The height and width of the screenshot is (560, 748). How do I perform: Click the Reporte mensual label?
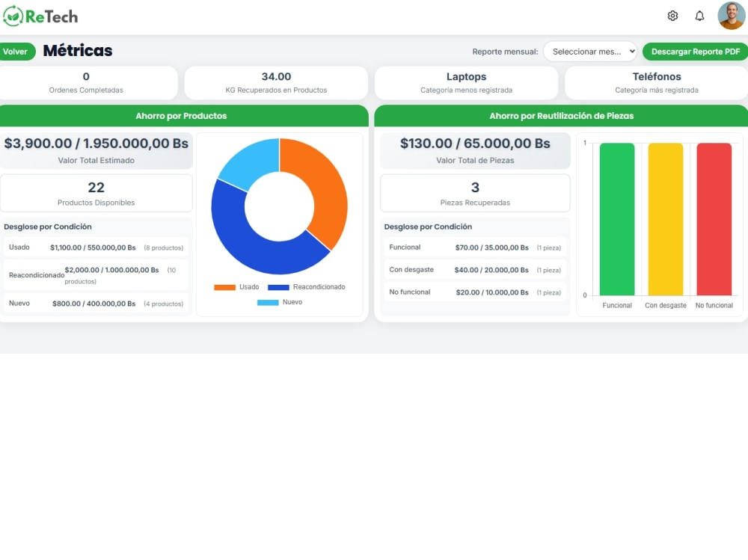point(505,52)
